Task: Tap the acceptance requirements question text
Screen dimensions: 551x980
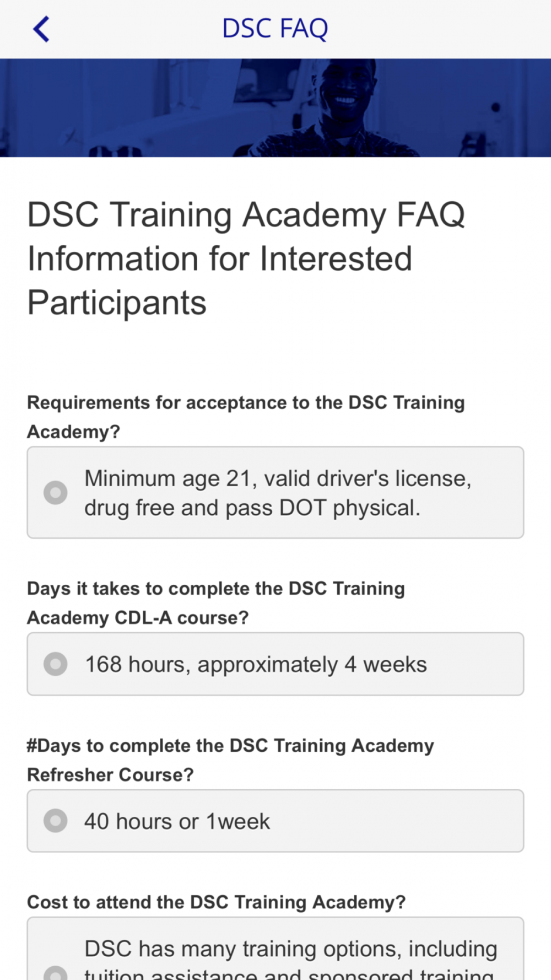Action: tap(246, 417)
